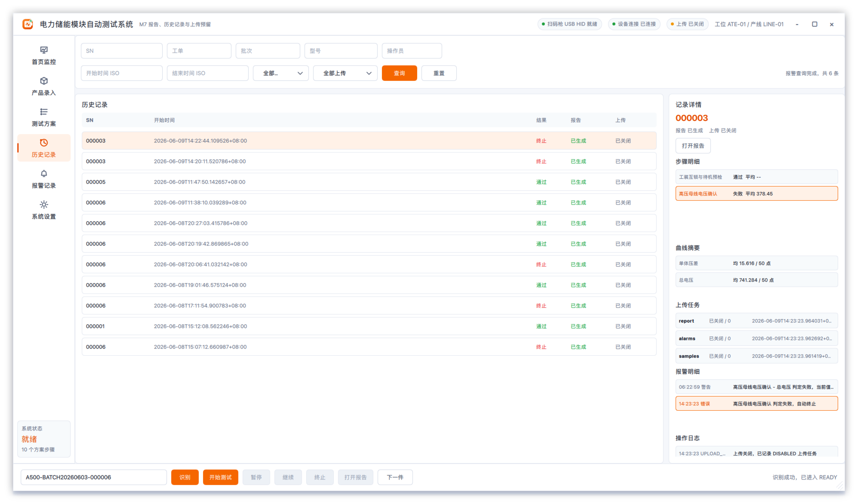This screenshot has height=504, width=858.
Task: Focus the 操作员 input field
Action: (x=412, y=51)
